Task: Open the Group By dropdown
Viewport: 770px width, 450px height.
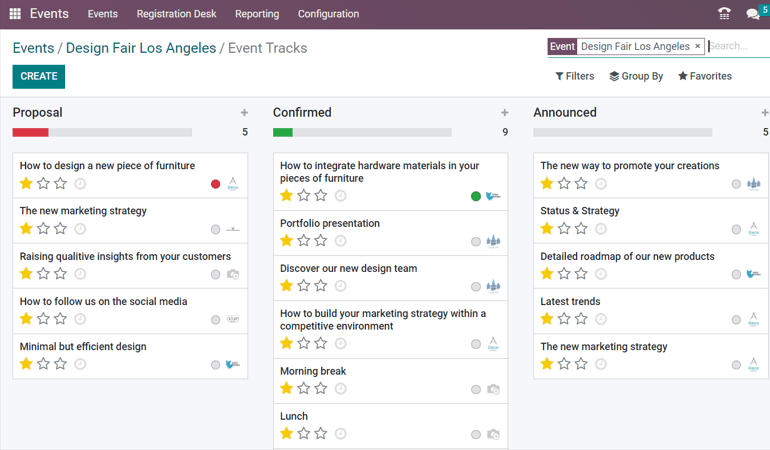Action: pos(636,76)
